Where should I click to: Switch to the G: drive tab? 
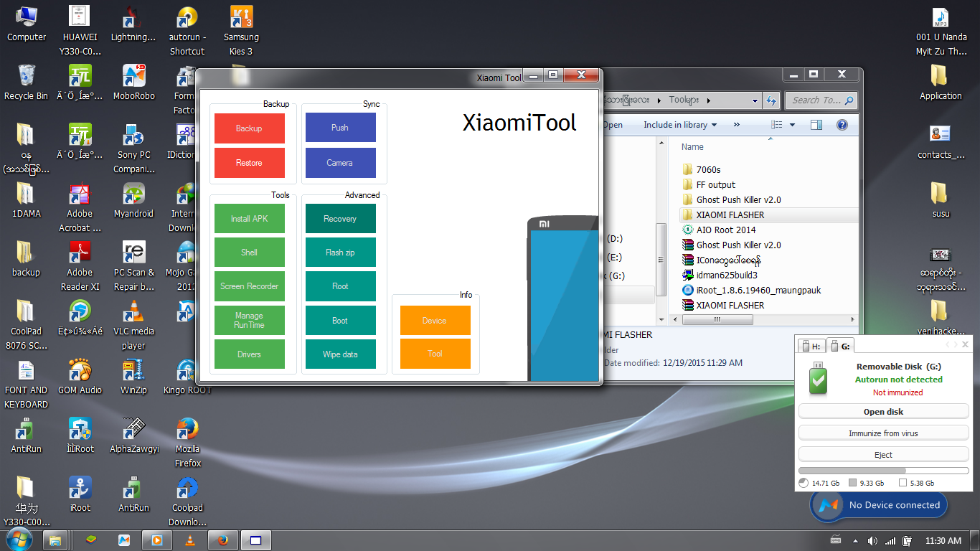click(840, 346)
